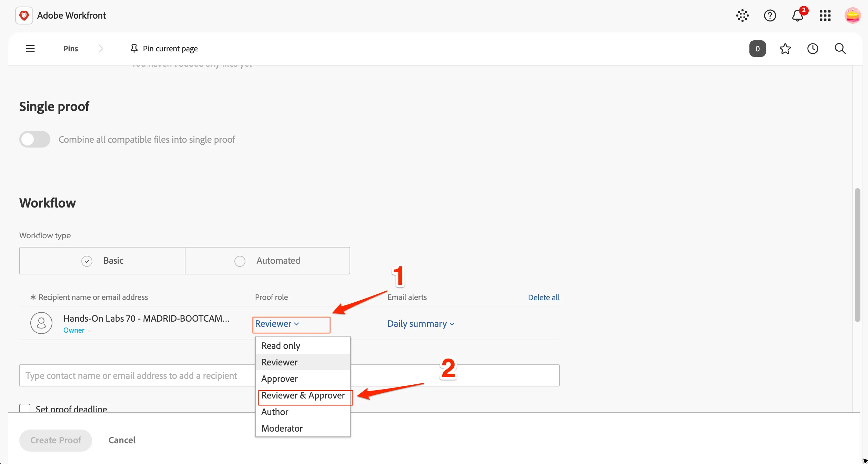The image size is (868, 464).
Task: Select the Automated workflow type
Action: (x=268, y=261)
